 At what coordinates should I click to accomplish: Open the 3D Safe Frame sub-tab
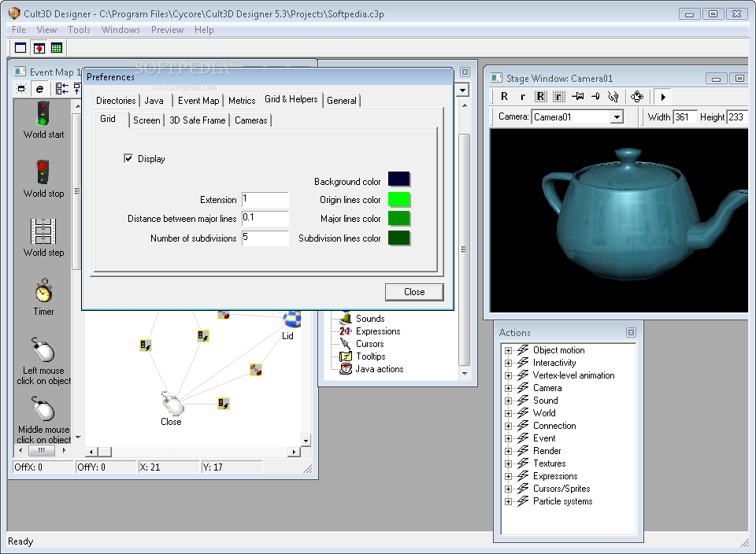pos(198,120)
